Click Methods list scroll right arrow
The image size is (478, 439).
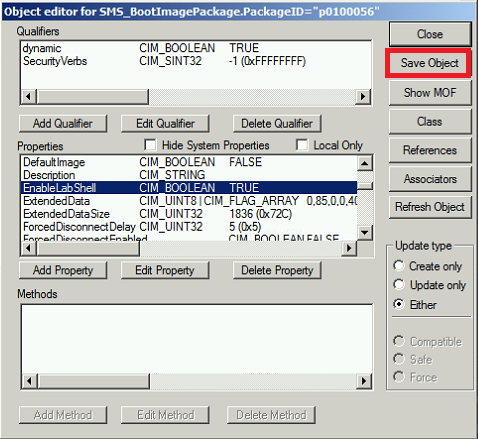[x=364, y=381]
